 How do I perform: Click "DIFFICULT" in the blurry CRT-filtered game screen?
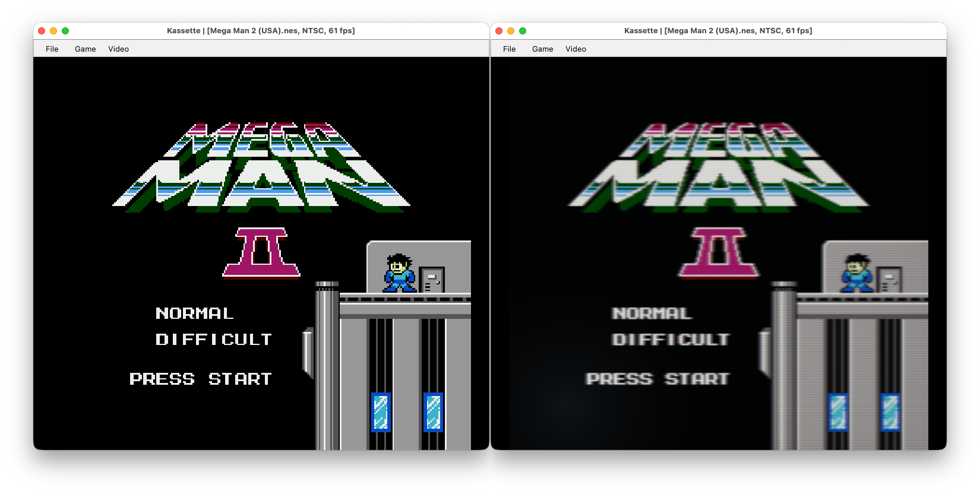pyautogui.click(x=671, y=339)
